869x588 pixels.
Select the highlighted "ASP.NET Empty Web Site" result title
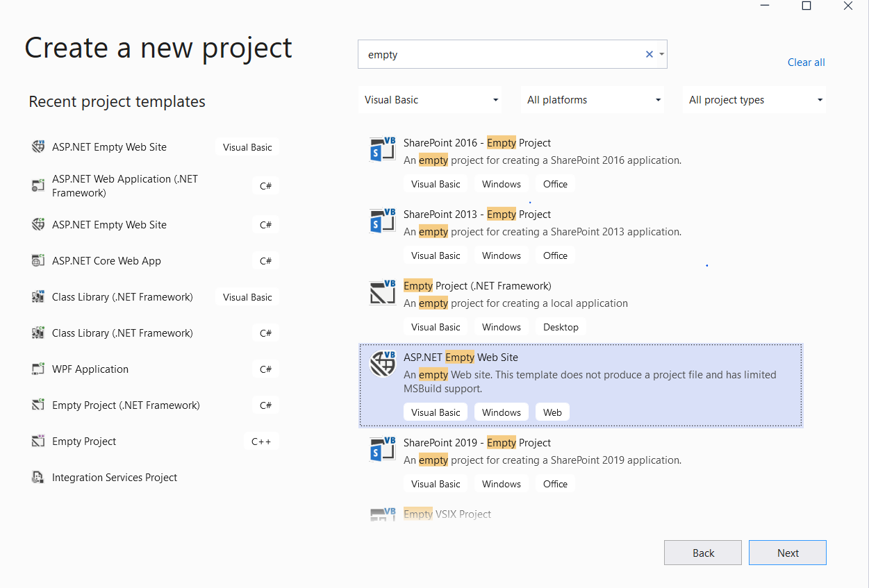(461, 358)
